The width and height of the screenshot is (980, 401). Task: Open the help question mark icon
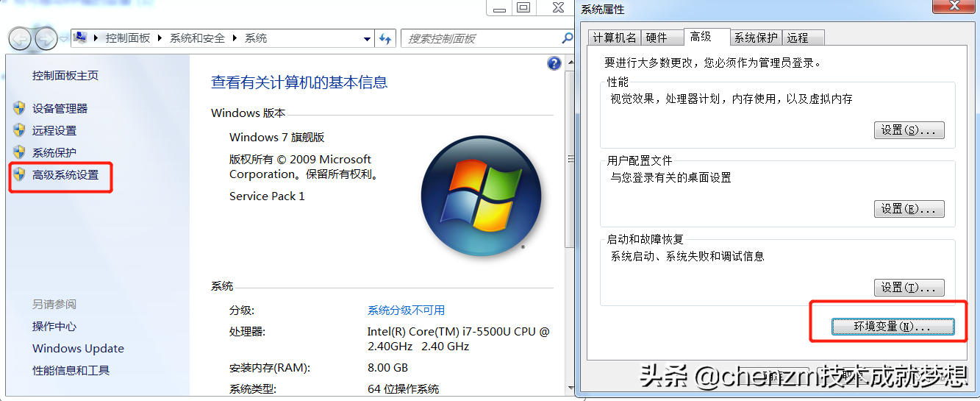(x=554, y=64)
